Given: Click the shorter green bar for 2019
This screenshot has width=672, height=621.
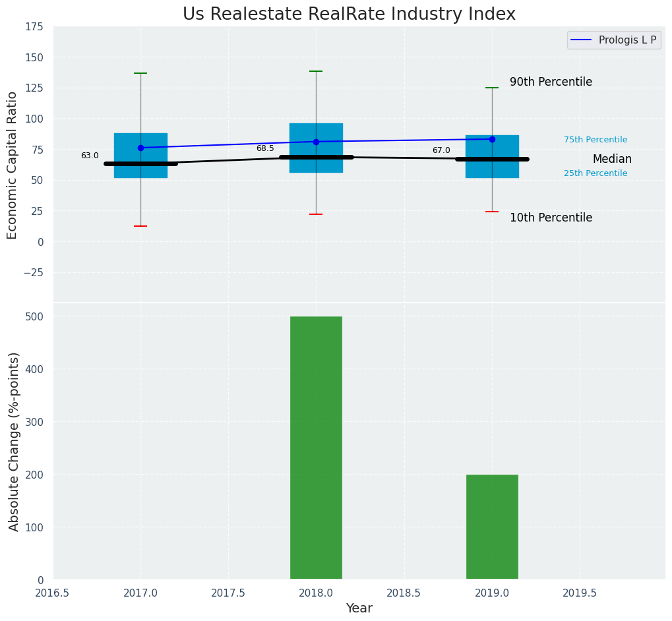Looking at the screenshot, I should point(492,527).
